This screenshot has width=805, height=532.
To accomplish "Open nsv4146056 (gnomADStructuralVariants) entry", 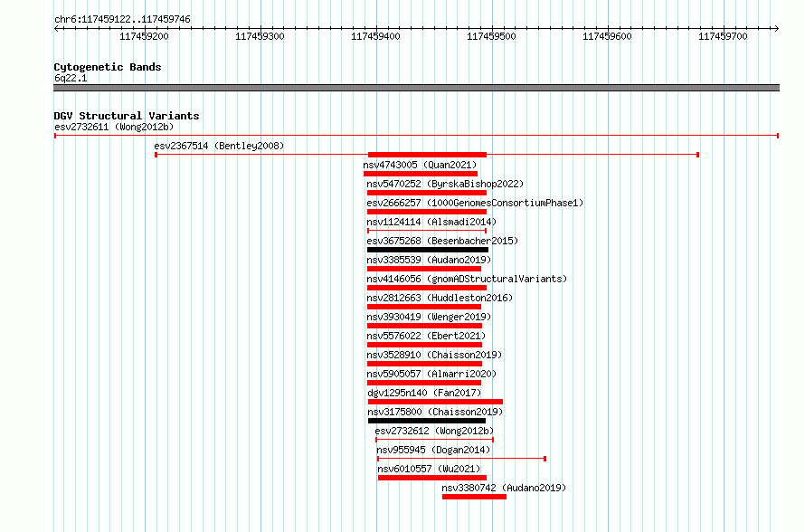I will tap(467, 279).
